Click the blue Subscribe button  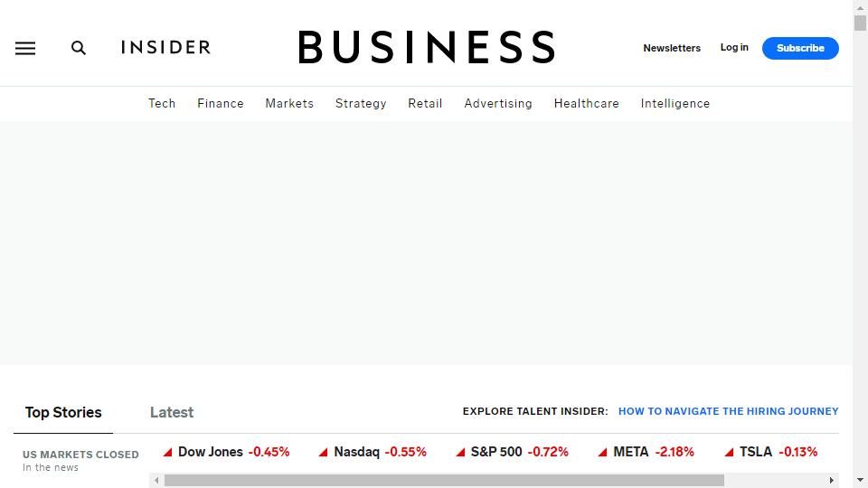[x=800, y=48]
